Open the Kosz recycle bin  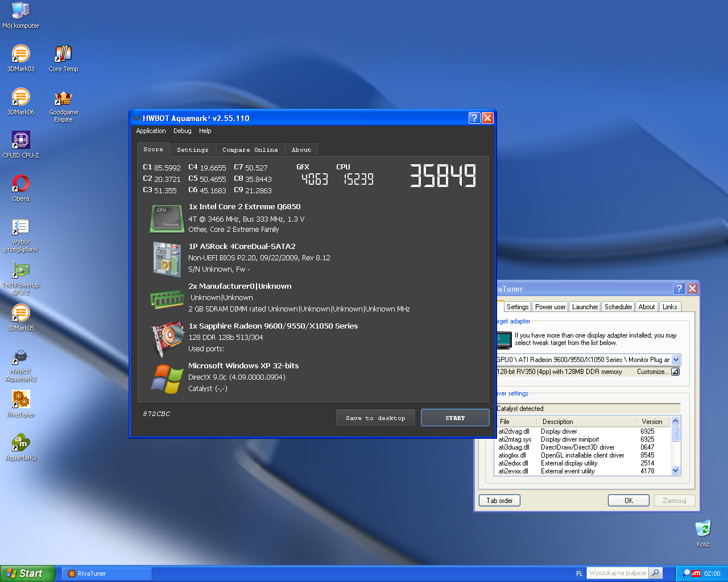(x=703, y=534)
